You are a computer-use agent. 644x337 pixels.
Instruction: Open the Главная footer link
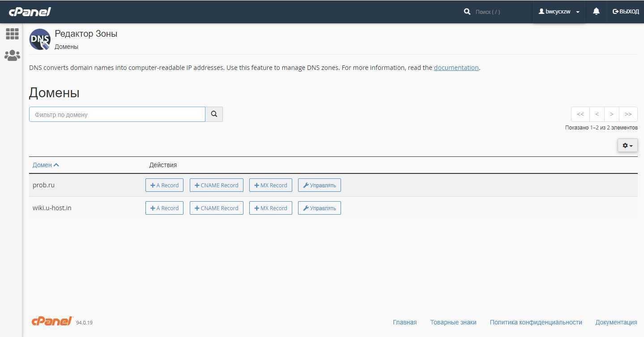click(x=405, y=322)
